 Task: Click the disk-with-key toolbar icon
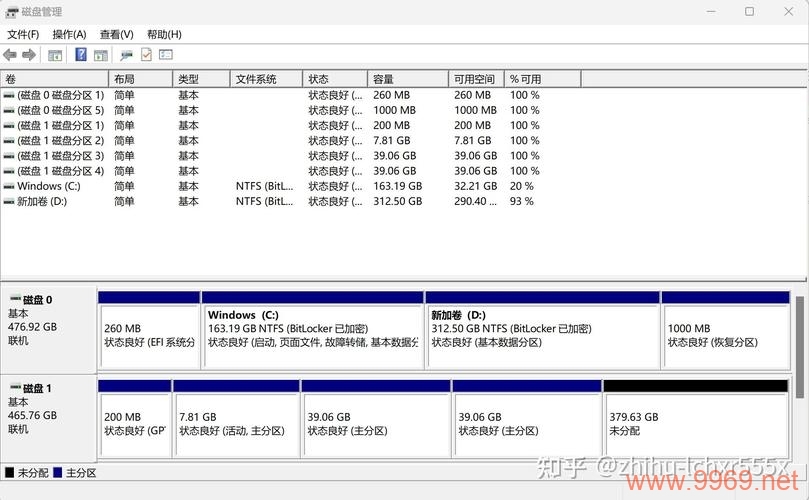pos(126,55)
